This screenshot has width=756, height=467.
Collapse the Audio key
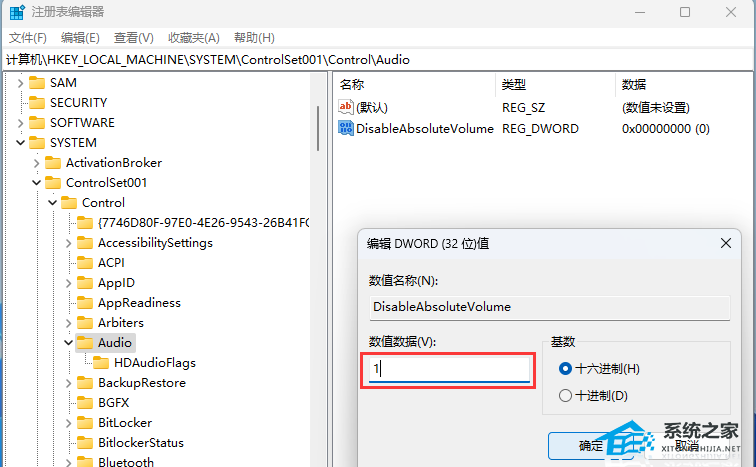68,343
